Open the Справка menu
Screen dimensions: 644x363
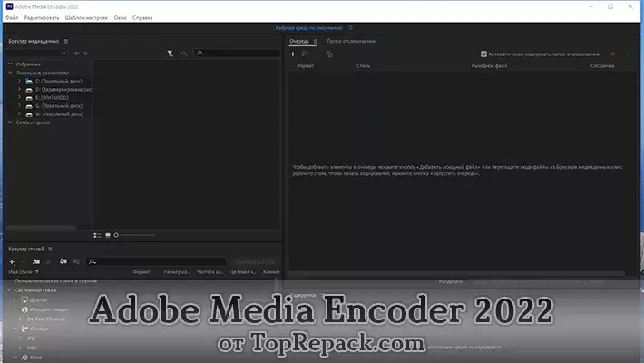pos(142,17)
